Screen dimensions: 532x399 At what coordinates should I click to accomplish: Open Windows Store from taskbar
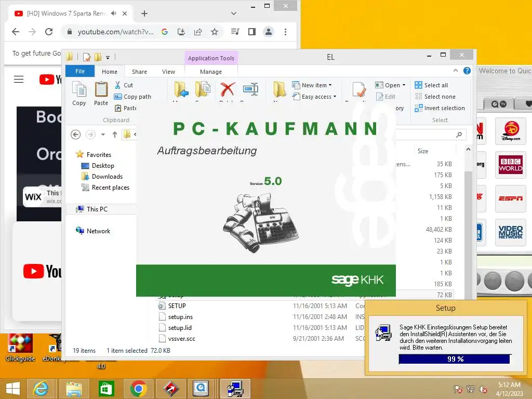106,389
